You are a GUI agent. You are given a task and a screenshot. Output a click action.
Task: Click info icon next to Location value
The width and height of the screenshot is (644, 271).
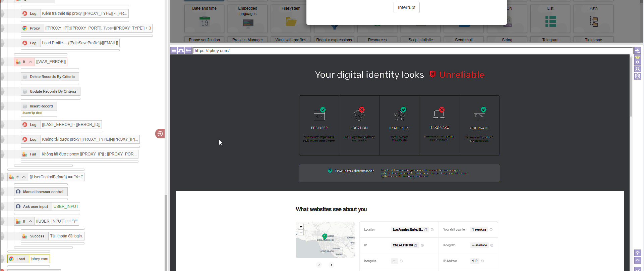[432, 230]
